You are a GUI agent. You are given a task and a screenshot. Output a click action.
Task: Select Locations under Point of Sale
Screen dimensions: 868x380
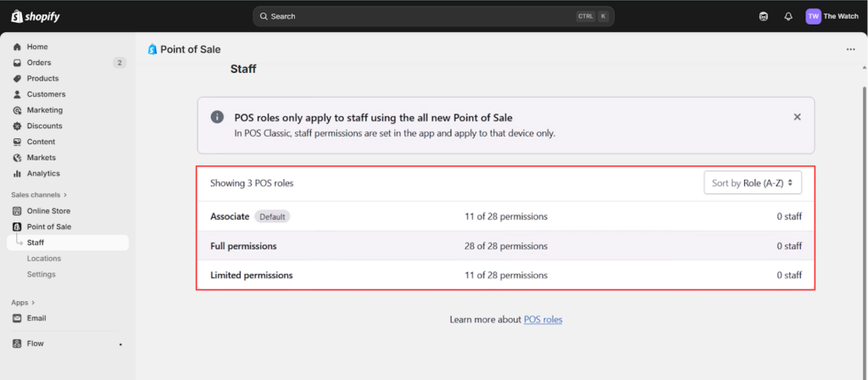click(44, 259)
